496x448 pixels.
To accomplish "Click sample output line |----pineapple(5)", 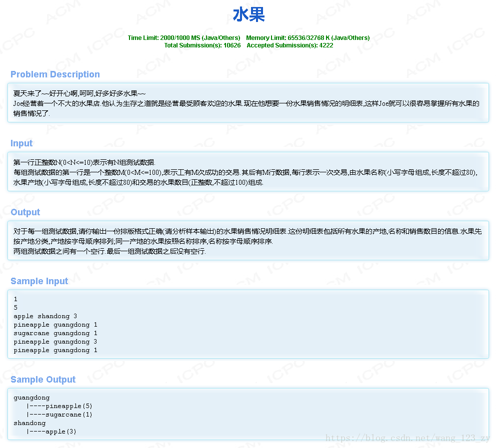I will pos(59,406).
